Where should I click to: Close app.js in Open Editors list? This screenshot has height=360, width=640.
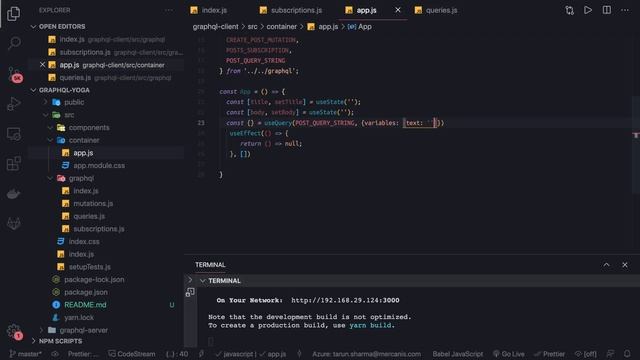(x=42, y=65)
